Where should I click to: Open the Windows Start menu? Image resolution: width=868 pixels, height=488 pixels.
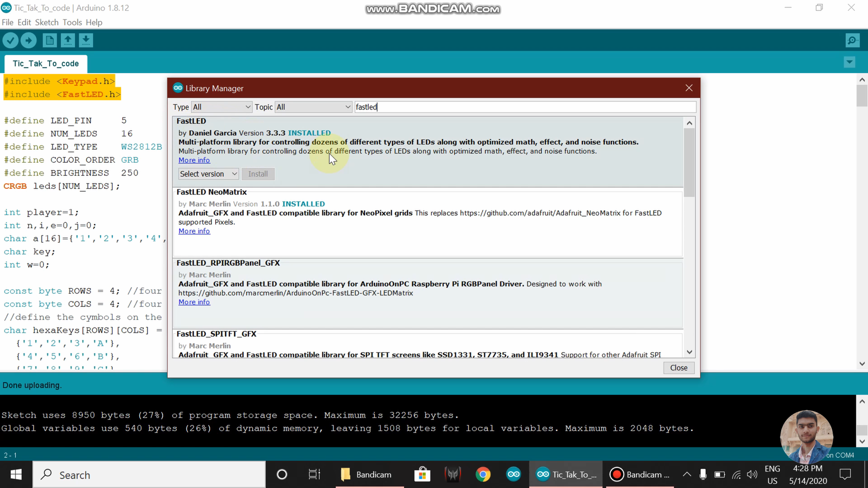coord(16,474)
